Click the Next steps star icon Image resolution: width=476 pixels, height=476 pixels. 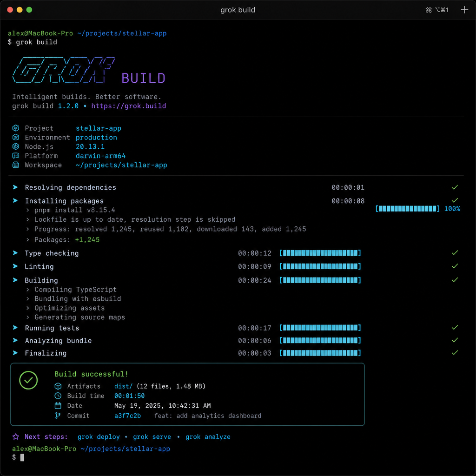point(16,436)
